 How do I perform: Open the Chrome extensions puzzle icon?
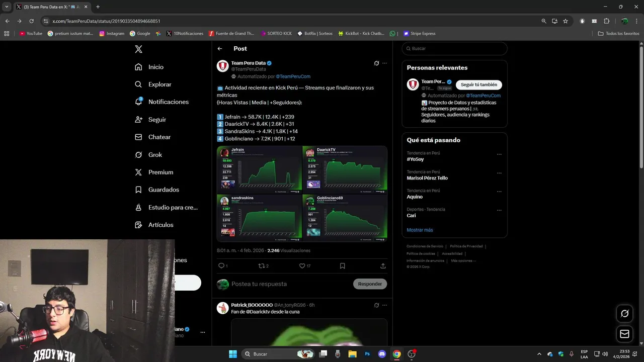coord(606,21)
